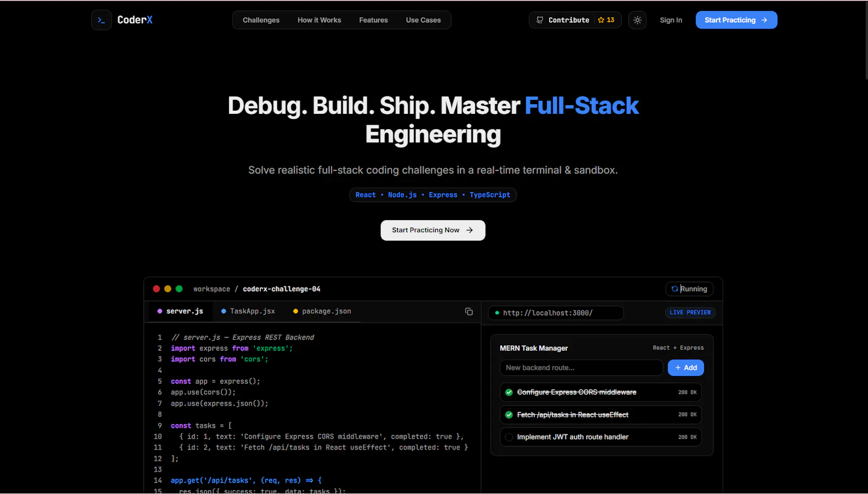Click the CoderX terminal logo icon
Image resolution: width=868 pixels, height=494 pixels.
[x=101, y=20]
